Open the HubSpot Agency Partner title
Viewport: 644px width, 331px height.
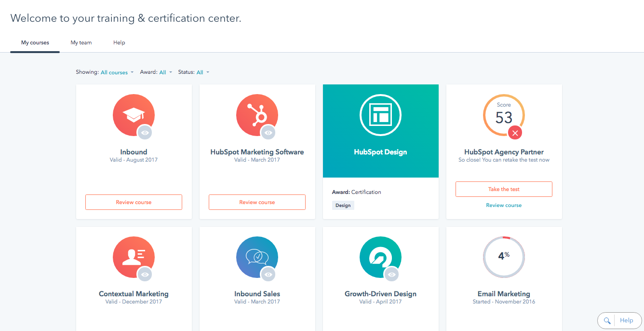(504, 152)
